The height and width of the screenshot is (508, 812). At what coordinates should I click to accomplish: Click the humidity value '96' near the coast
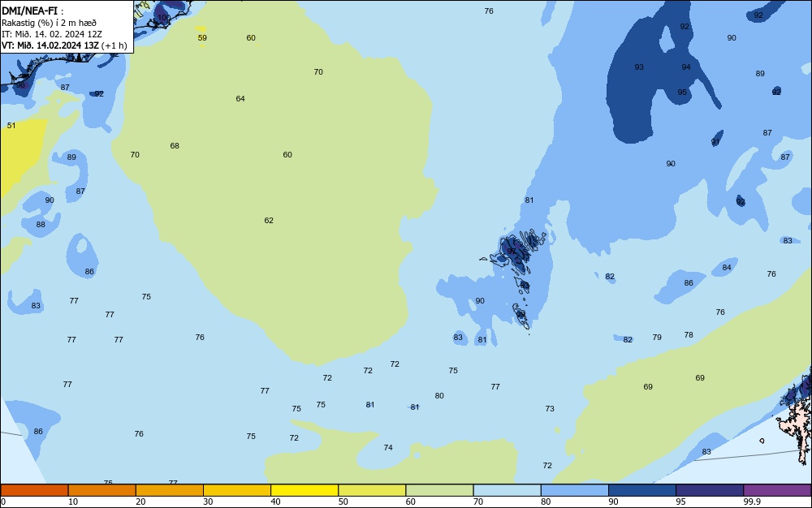point(20,85)
